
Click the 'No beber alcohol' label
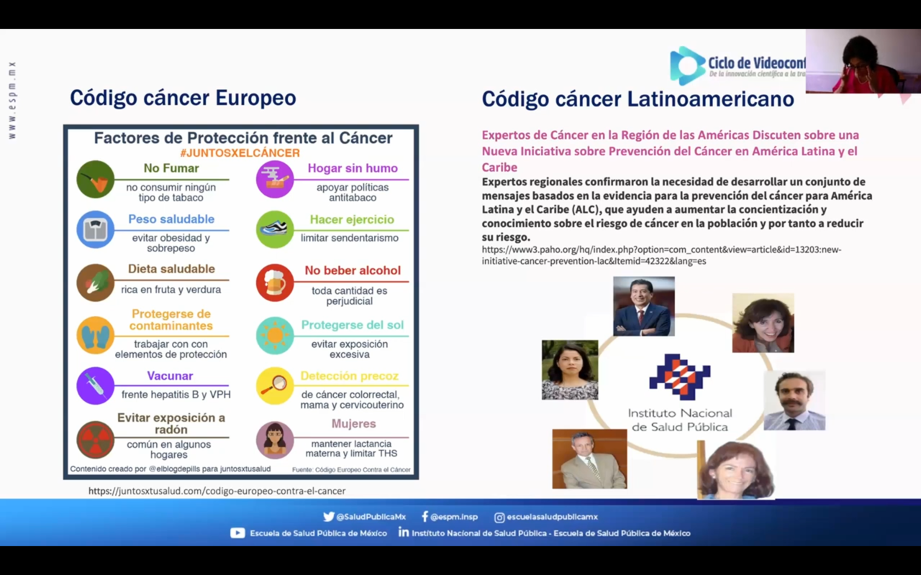tap(352, 270)
